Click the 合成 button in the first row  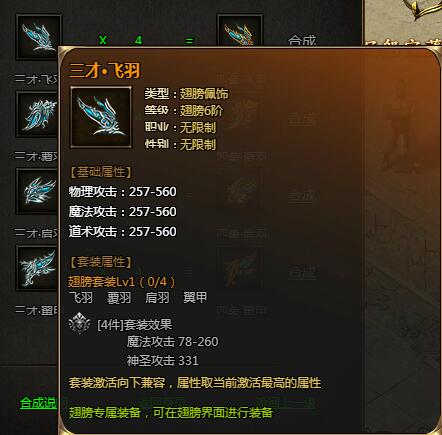point(302,40)
